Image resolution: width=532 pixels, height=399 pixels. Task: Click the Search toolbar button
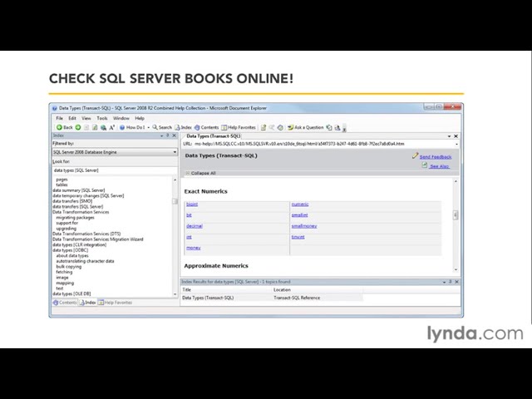pos(162,127)
